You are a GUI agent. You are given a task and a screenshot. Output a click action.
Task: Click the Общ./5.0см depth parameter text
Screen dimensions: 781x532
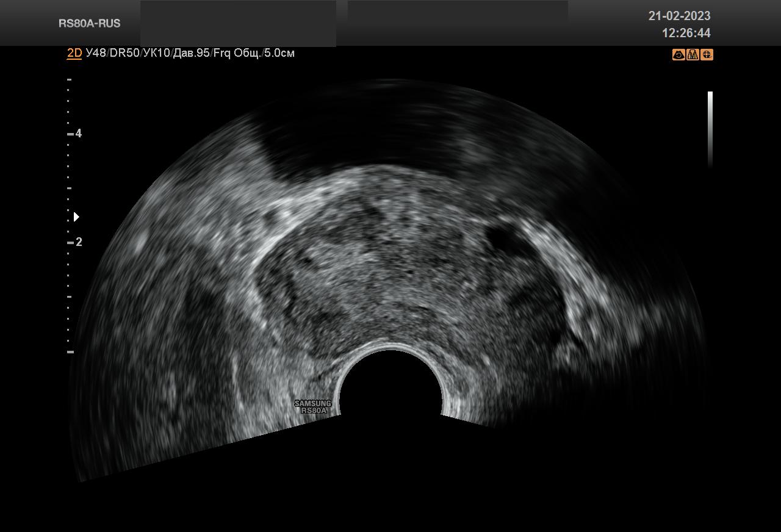click(x=264, y=53)
